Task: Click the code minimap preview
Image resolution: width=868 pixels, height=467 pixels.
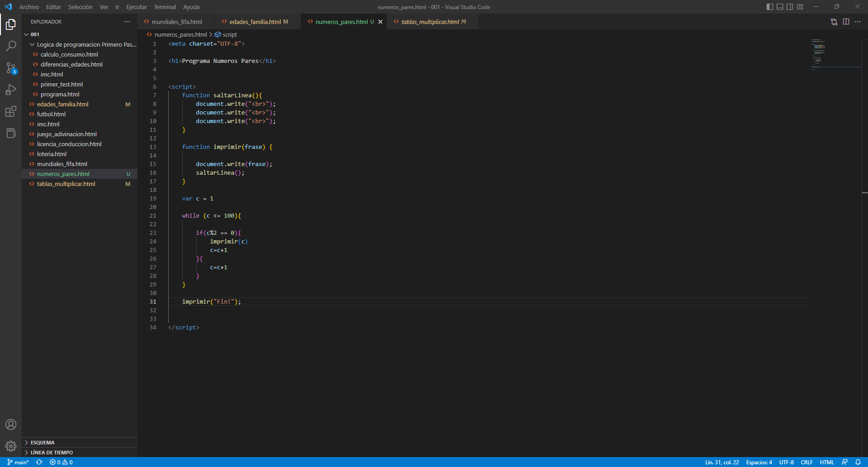Action: [x=835, y=54]
